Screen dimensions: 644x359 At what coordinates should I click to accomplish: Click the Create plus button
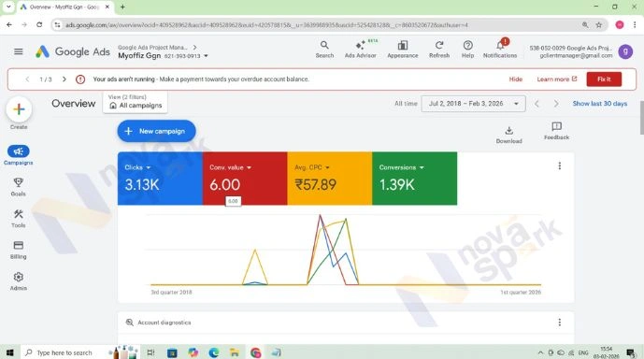[x=19, y=109]
